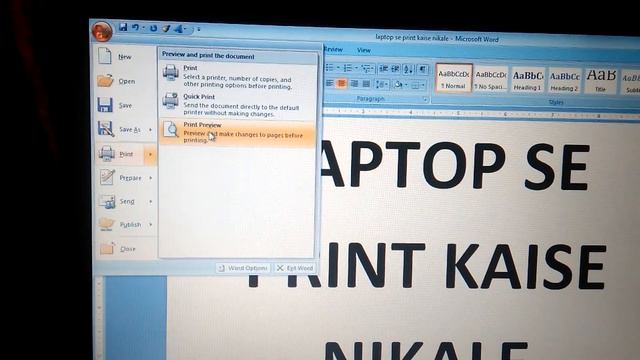The image size is (640, 360).
Task: Choose Print option with printer settings
Action: pos(238,78)
